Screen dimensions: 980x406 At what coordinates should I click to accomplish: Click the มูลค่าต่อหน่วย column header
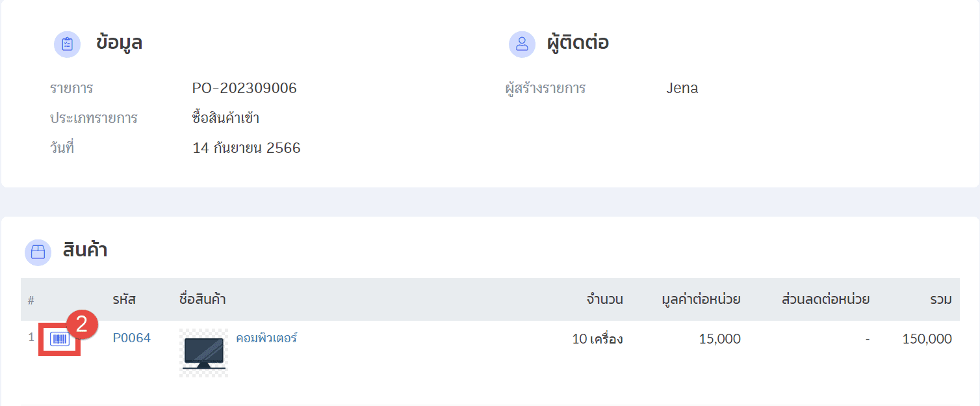(x=701, y=300)
